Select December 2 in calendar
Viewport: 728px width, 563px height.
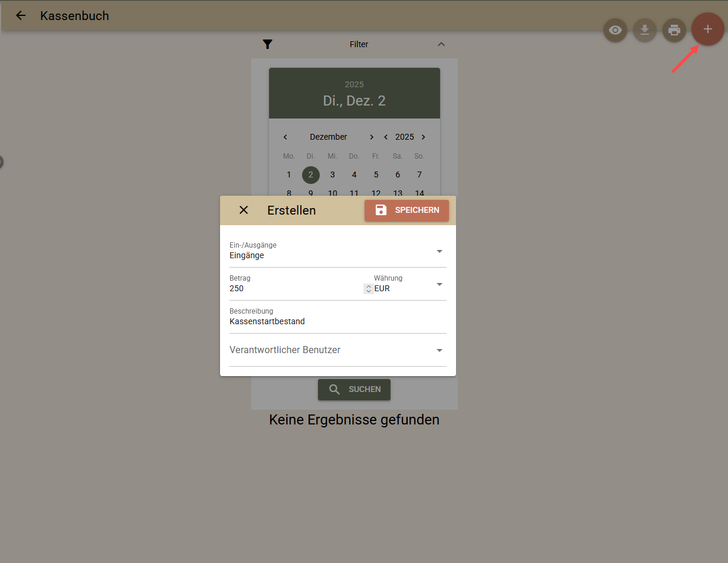point(311,175)
